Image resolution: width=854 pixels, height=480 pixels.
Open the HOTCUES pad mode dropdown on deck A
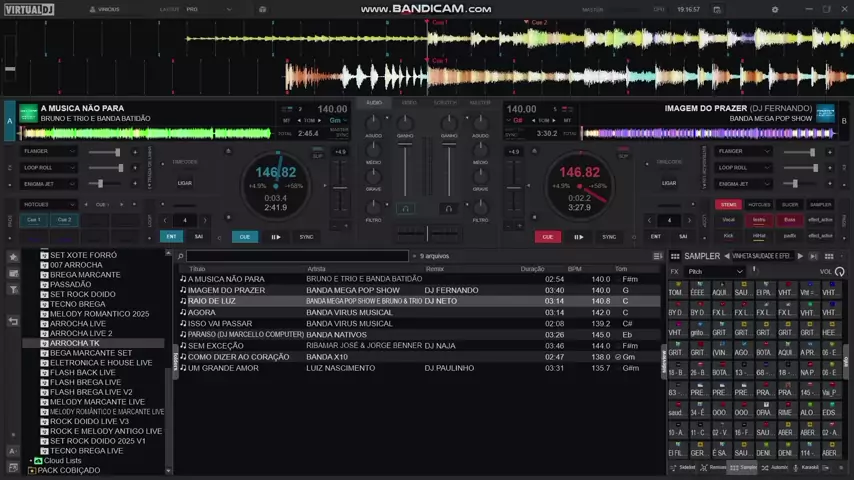coord(50,204)
